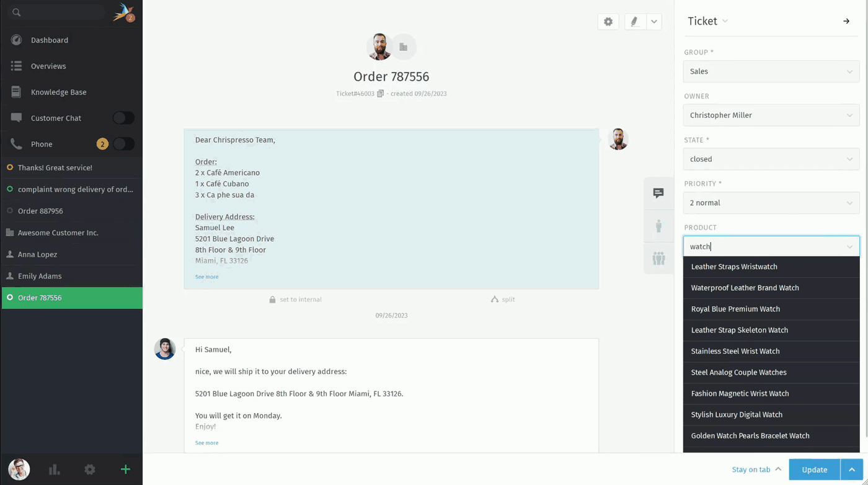Click the highlight marker pen icon
868x485 pixels.
point(635,22)
